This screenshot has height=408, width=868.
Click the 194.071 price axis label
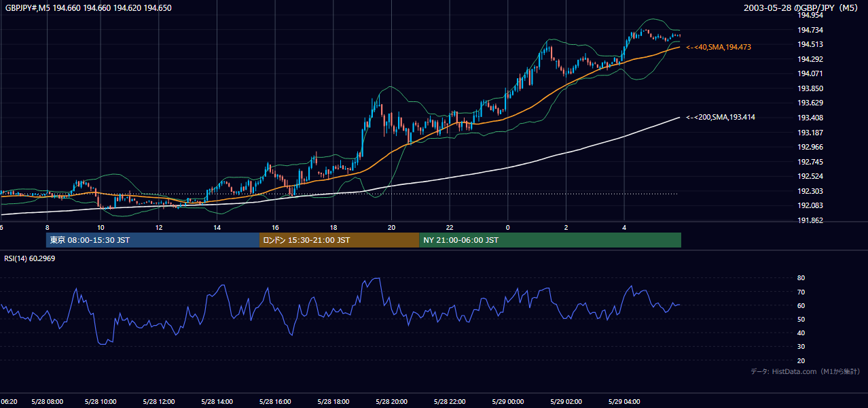tap(810, 73)
